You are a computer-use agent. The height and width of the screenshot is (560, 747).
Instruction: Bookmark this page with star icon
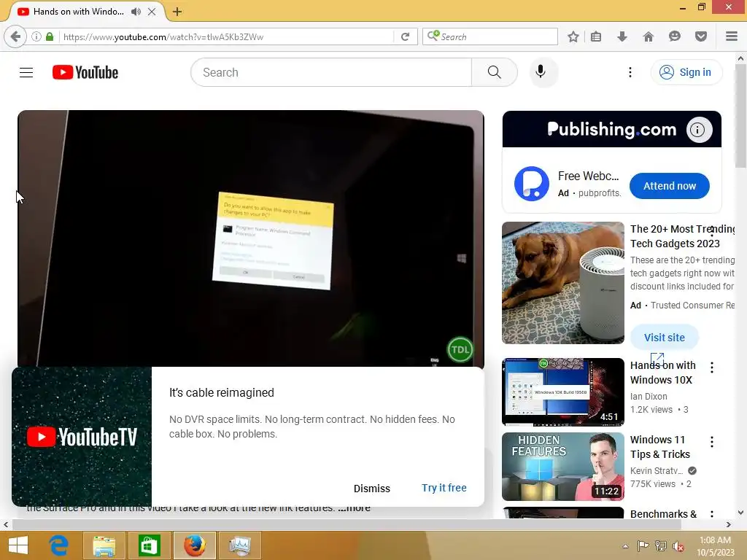point(573,36)
